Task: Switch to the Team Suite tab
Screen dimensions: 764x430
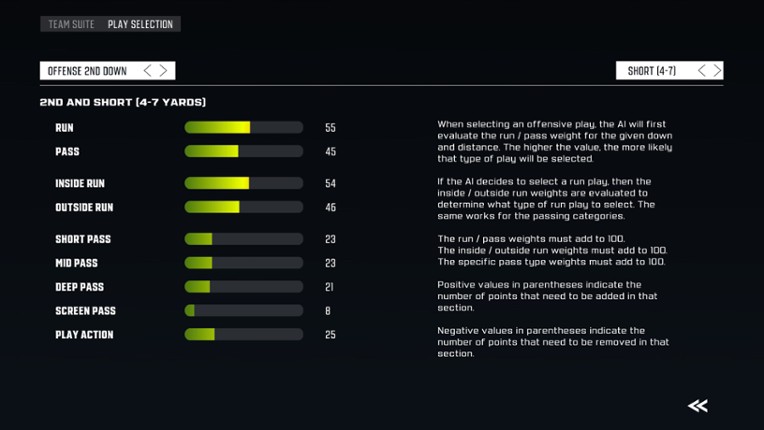Action: tap(72, 24)
